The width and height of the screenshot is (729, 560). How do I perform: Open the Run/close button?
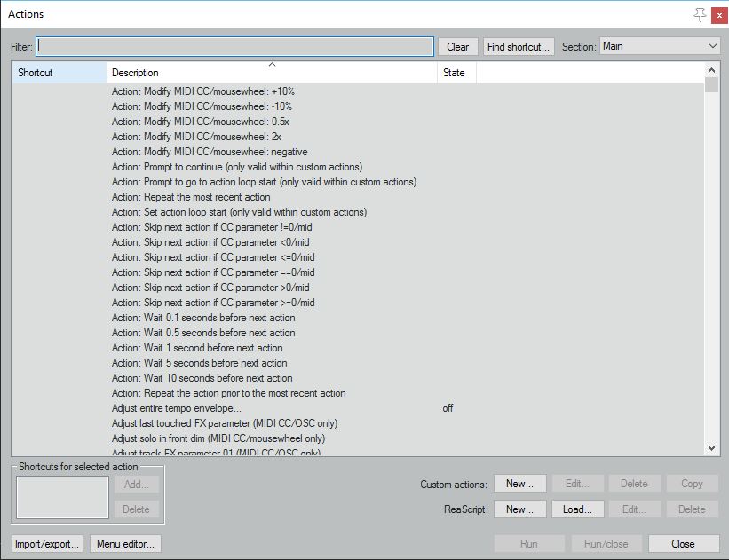click(x=606, y=543)
